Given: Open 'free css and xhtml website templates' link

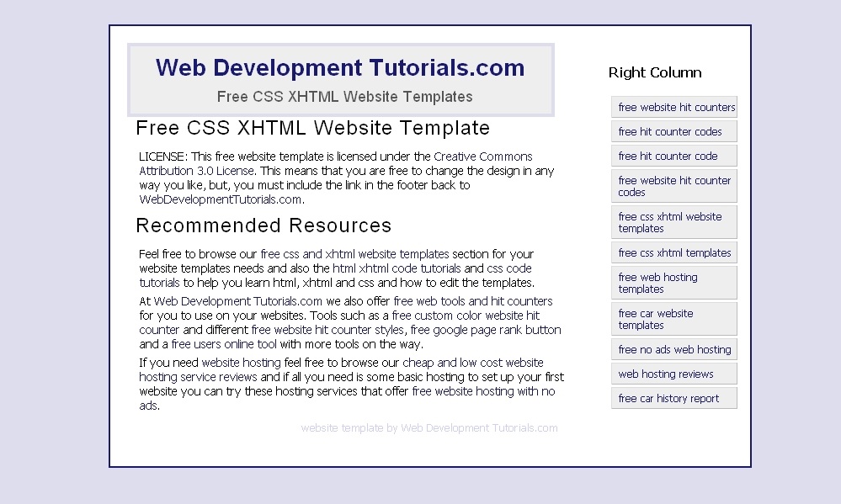Looking at the screenshot, I should tap(354, 254).
